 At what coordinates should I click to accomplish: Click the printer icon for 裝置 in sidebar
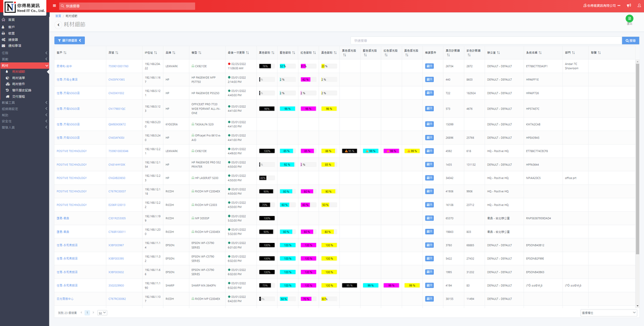point(4,33)
